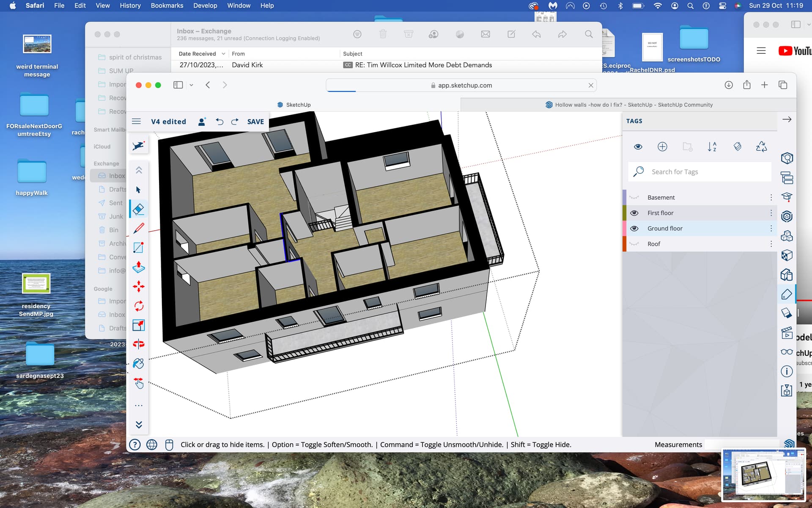Screen dimensions: 812x508
Task: Click the Add Tag plus icon
Action: point(662,146)
